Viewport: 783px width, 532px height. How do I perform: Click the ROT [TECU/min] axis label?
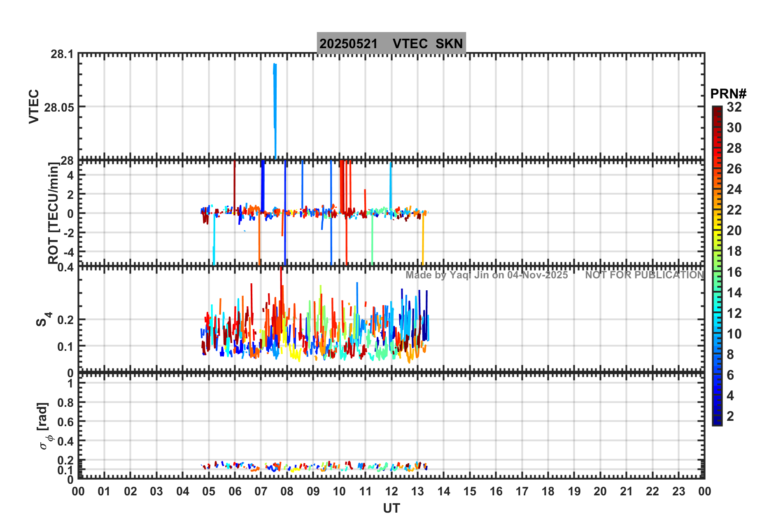point(53,213)
